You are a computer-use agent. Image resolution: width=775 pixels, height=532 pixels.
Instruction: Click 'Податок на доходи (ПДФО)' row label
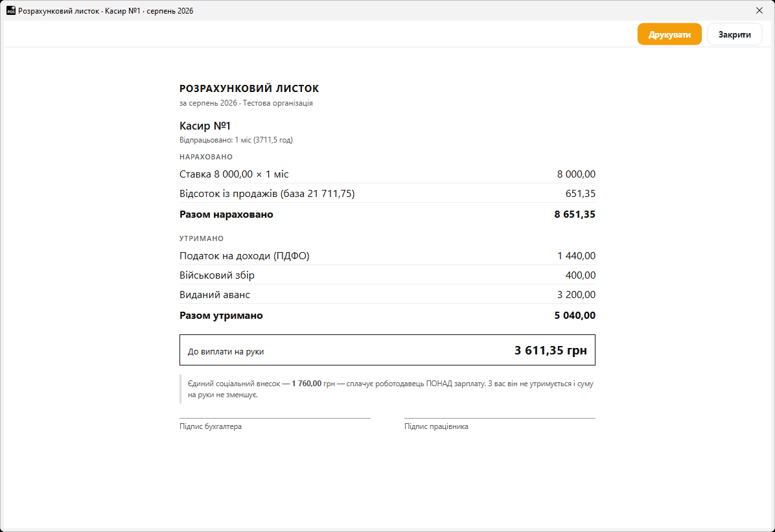pyautogui.click(x=244, y=255)
